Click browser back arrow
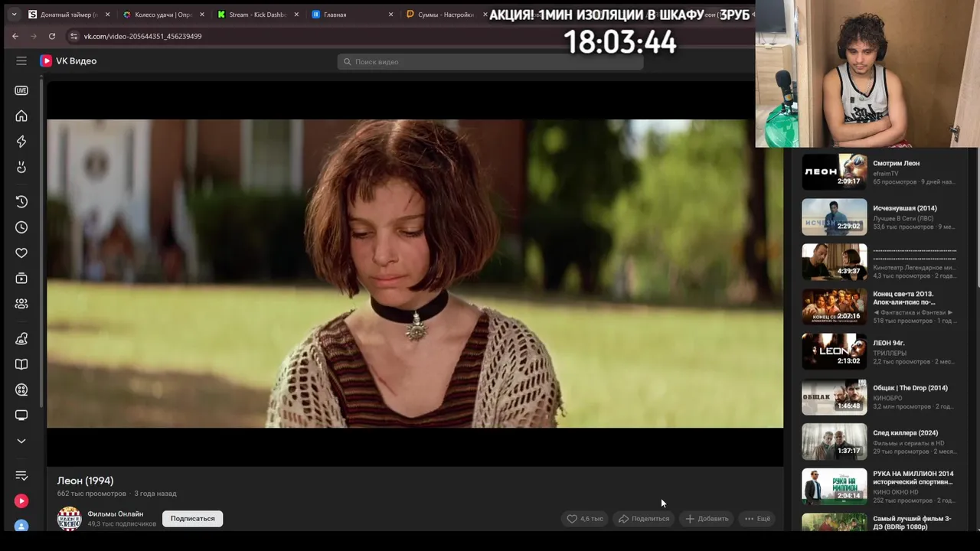The image size is (980, 551). click(15, 36)
